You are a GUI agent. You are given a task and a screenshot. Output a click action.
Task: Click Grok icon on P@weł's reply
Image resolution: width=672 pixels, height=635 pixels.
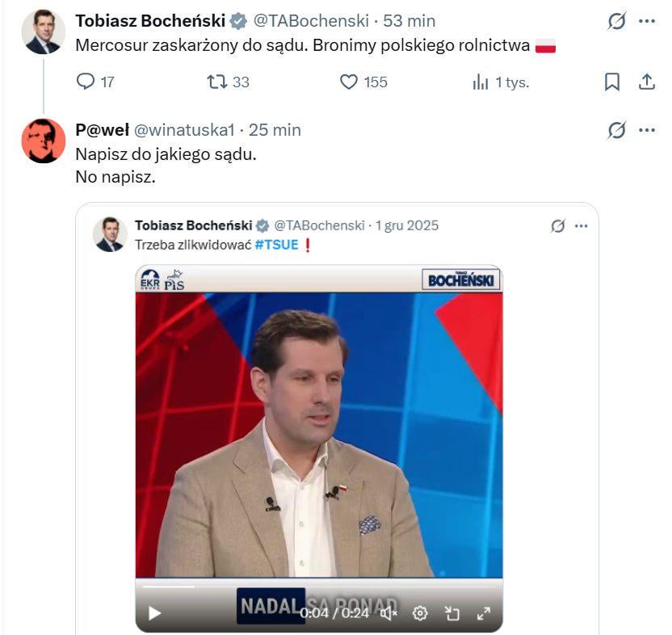(x=617, y=129)
